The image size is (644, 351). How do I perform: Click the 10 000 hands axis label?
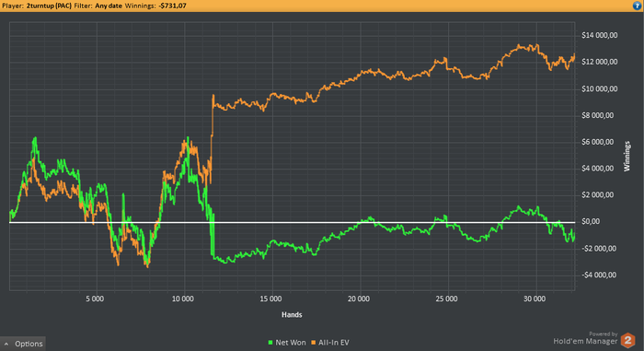point(183,298)
